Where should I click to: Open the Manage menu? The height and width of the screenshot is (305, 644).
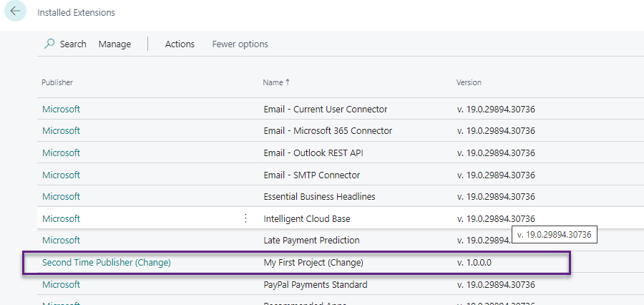coord(114,44)
